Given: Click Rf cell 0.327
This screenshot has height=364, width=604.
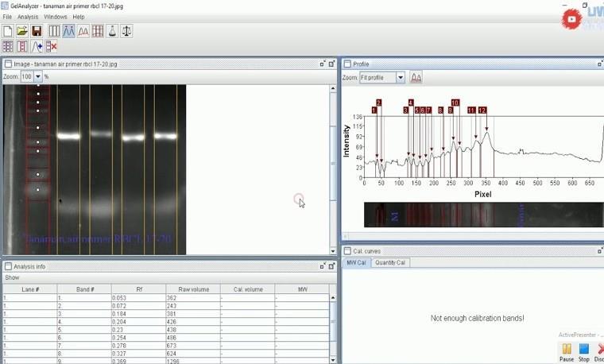Looking at the screenshot, I should pos(139,353).
